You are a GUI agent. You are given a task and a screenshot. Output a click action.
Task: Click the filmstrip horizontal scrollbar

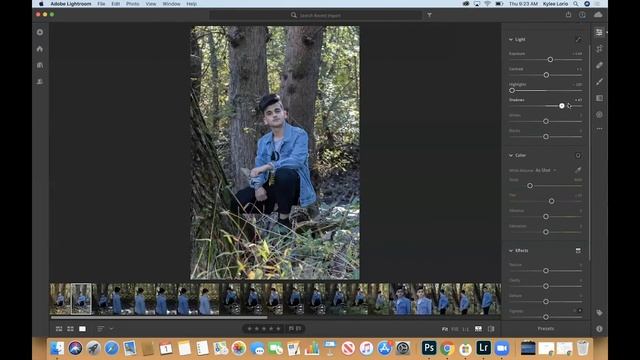click(x=159, y=317)
